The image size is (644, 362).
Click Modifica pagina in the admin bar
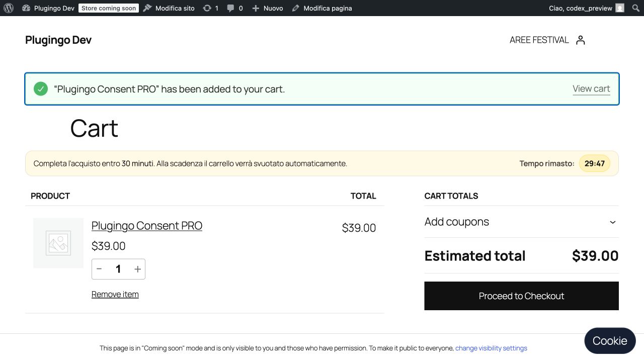(x=321, y=8)
